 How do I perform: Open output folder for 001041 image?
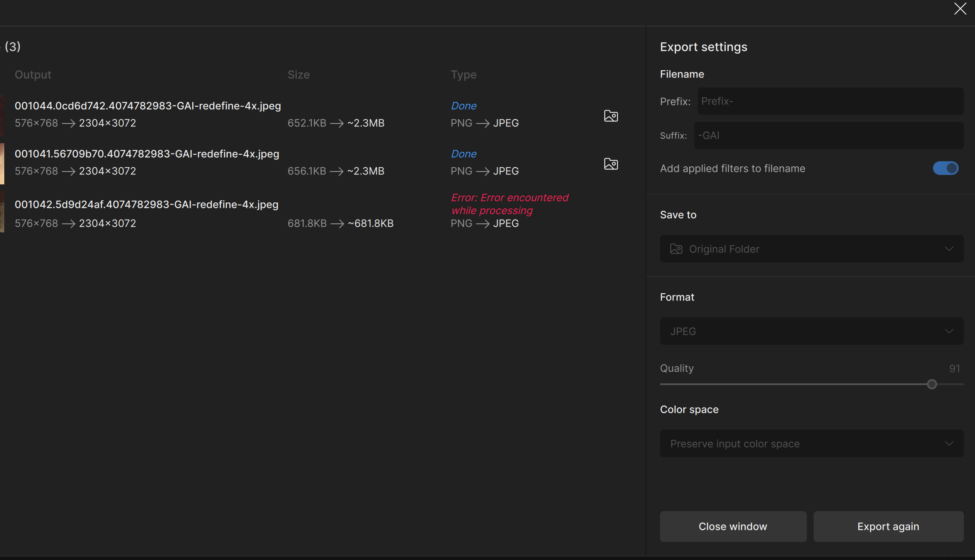(x=611, y=164)
